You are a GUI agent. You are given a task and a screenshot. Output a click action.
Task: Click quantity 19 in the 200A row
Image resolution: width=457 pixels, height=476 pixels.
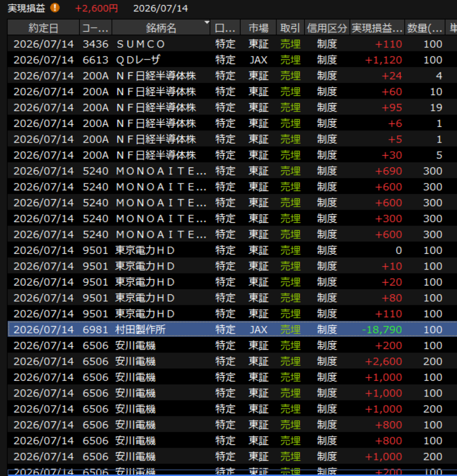tap(436, 107)
